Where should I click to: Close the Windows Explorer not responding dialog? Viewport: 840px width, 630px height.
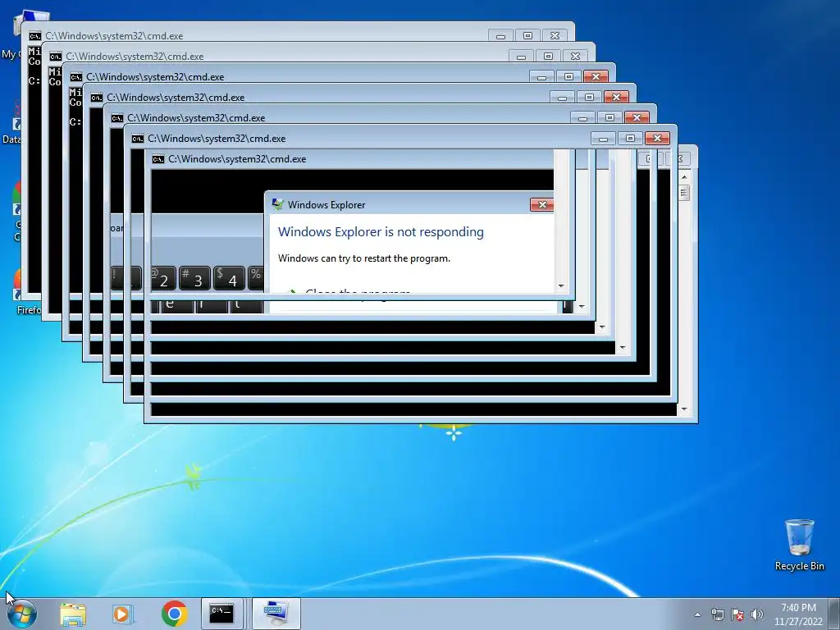tap(541, 204)
